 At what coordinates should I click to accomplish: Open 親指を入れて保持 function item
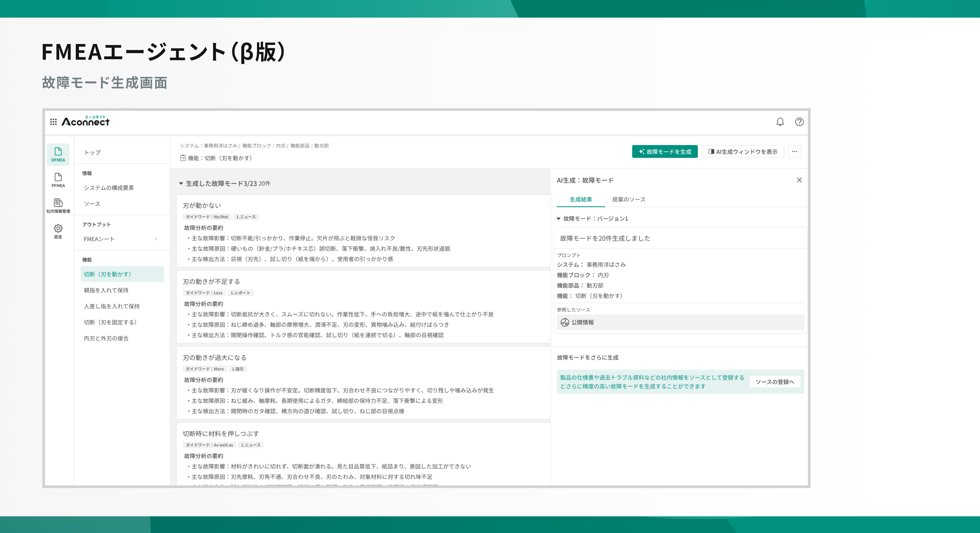106,290
